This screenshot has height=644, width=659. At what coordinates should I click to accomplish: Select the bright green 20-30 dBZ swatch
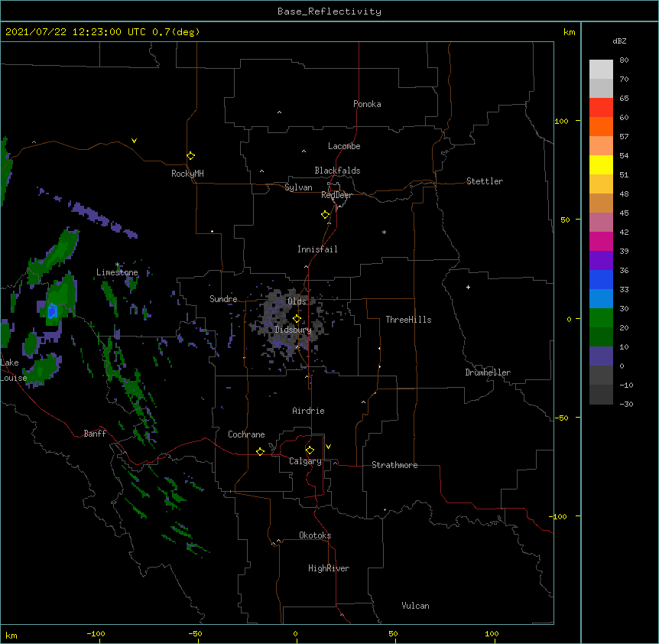pyautogui.click(x=601, y=318)
